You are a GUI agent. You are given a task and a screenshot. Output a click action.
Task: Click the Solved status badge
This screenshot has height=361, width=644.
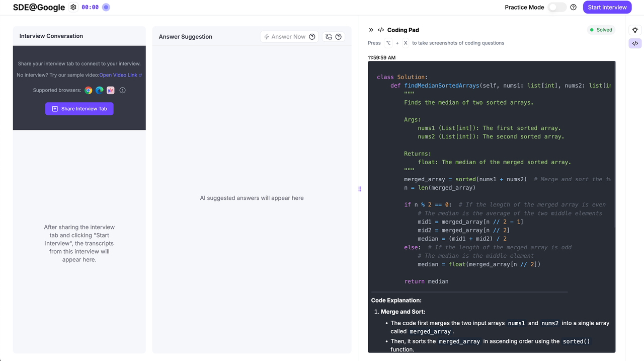click(601, 30)
